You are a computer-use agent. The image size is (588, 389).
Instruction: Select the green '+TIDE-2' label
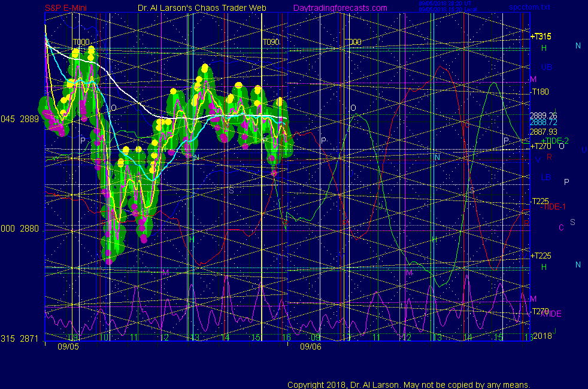554,141
